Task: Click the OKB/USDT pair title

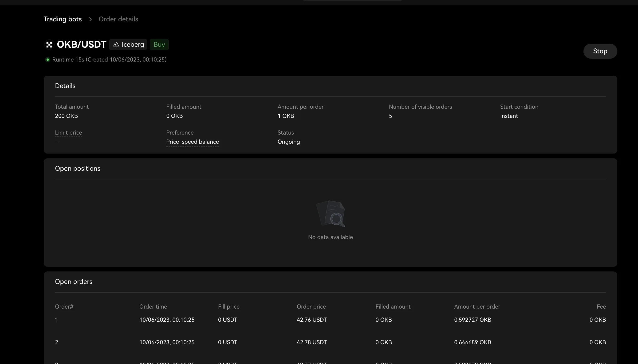Action: click(x=82, y=44)
